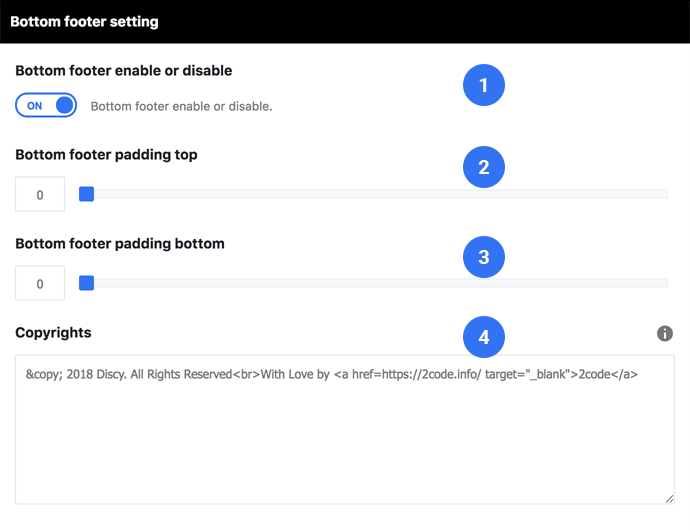Click the 'Bottom footer enable or disable' heading
Image resolution: width=690 pixels, height=531 pixels.
pyautogui.click(x=124, y=70)
